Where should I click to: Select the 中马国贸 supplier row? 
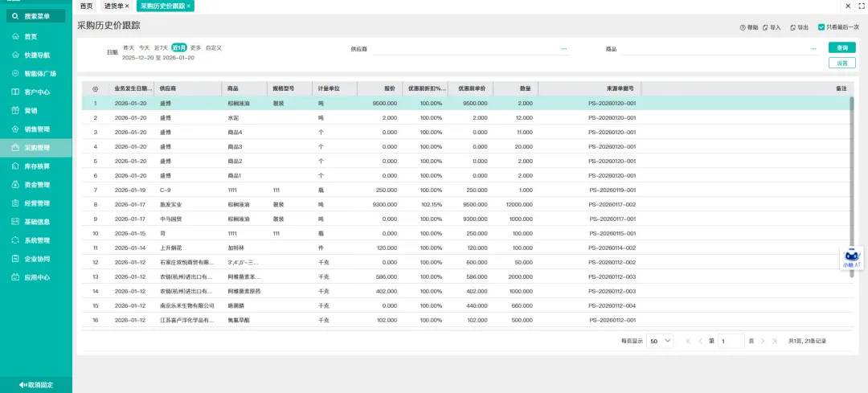tap(468, 219)
